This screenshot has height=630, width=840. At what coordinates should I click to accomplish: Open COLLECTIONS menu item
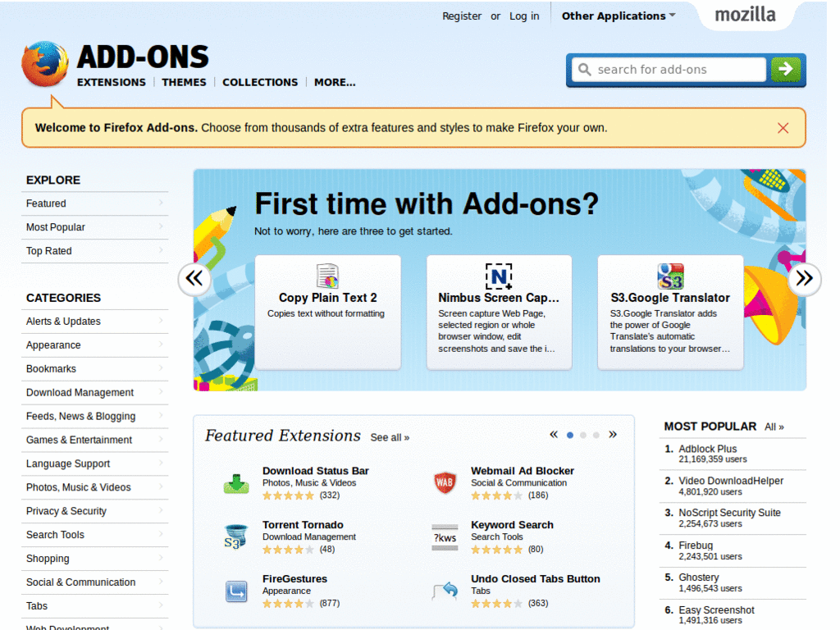click(260, 82)
